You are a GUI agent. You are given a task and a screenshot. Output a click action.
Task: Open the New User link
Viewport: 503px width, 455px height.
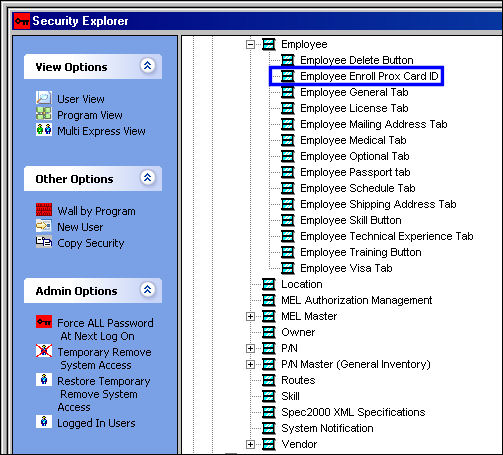coord(80,227)
